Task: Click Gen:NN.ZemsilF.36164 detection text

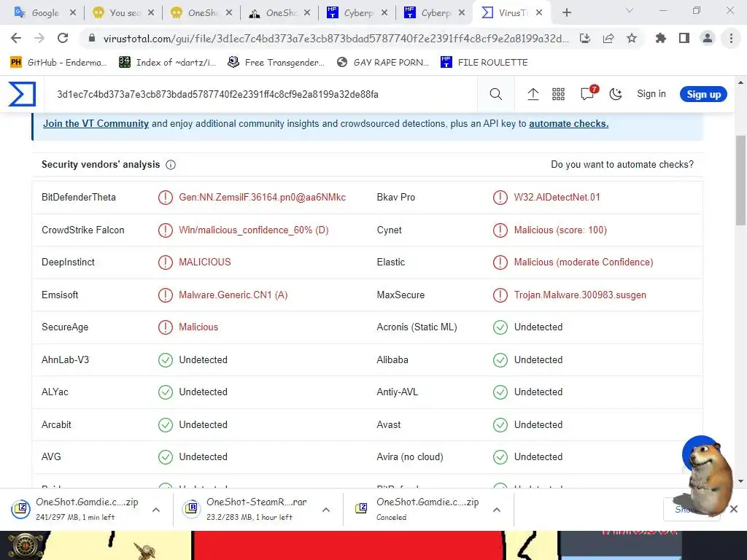Action: (x=263, y=197)
